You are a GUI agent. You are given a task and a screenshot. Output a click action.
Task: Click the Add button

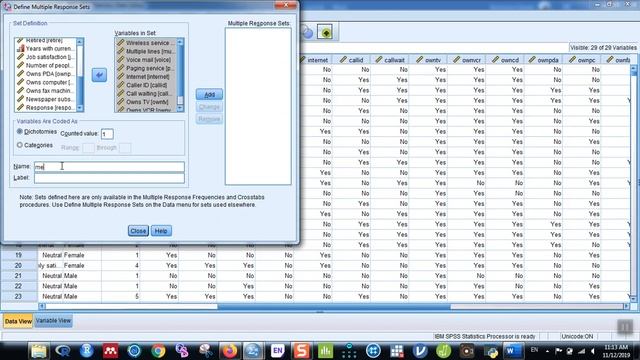pyautogui.click(x=209, y=94)
